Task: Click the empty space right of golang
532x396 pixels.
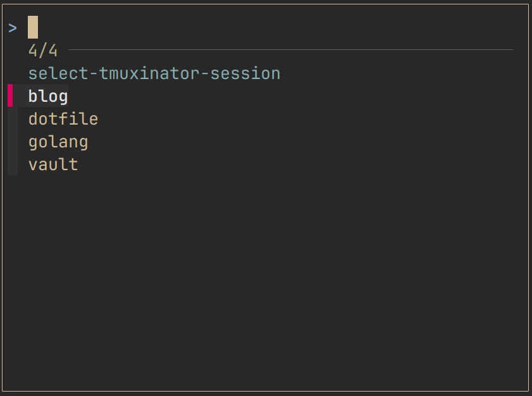Action: 285,142
